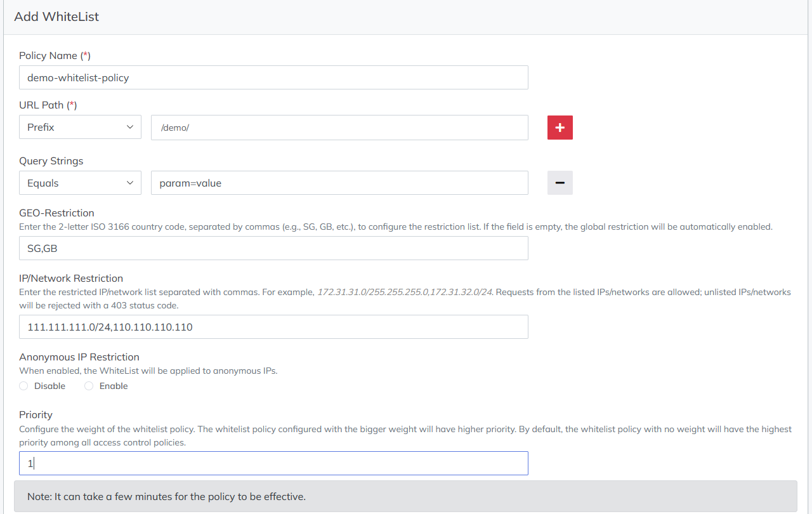This screenshot has width=812, height=514.
Task: Select the Enable radio for Anonymous IP
Action: point(89,386)
